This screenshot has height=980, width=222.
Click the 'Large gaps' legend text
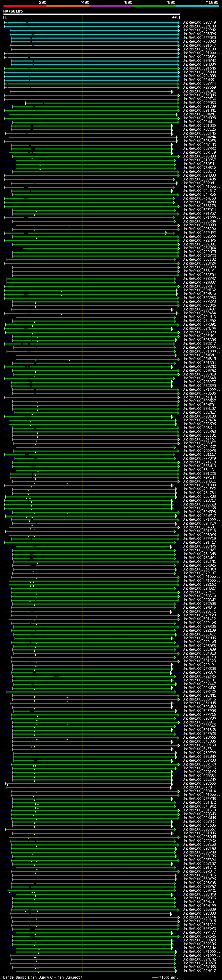pos(15,977)
